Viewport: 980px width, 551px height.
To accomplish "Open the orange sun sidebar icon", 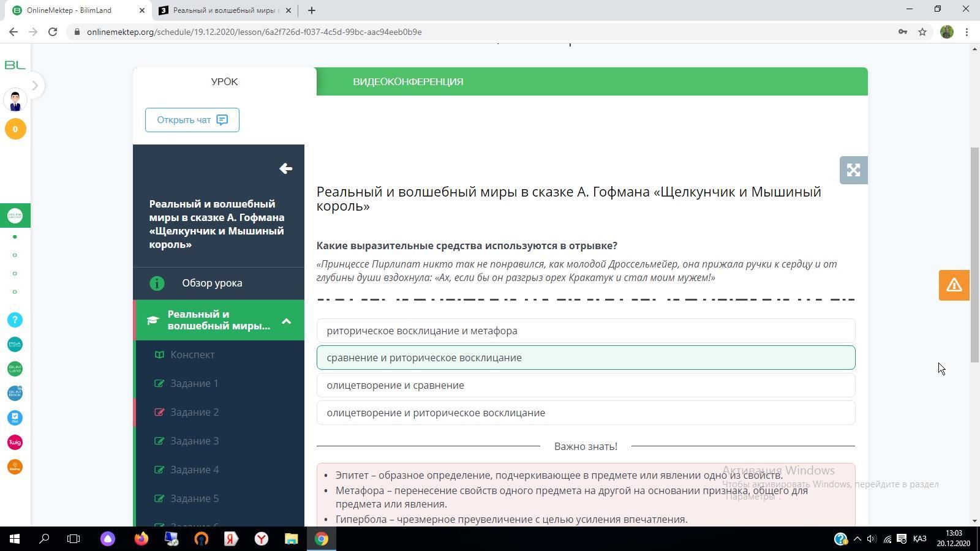I will 15,467.
